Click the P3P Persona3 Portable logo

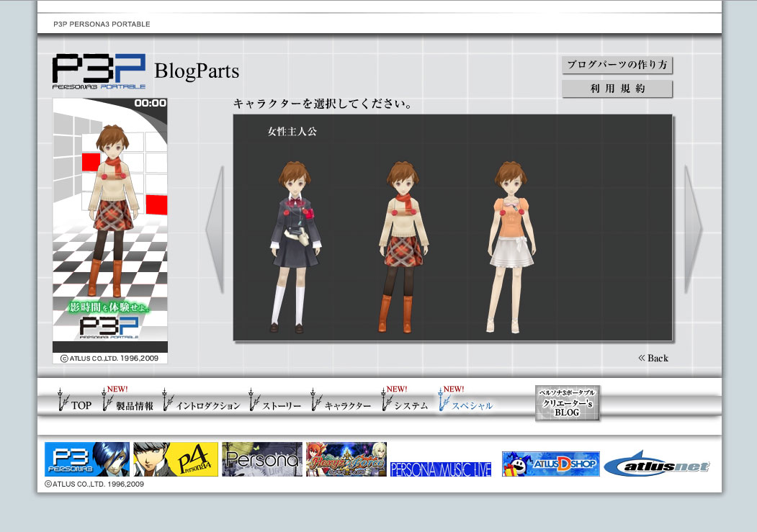click(99, 71)
